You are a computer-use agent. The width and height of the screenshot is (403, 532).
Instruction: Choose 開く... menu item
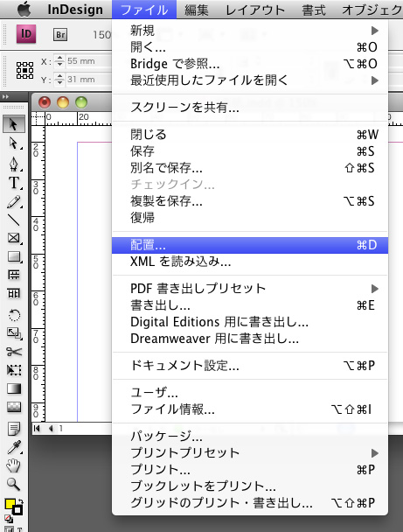(250, 47)
